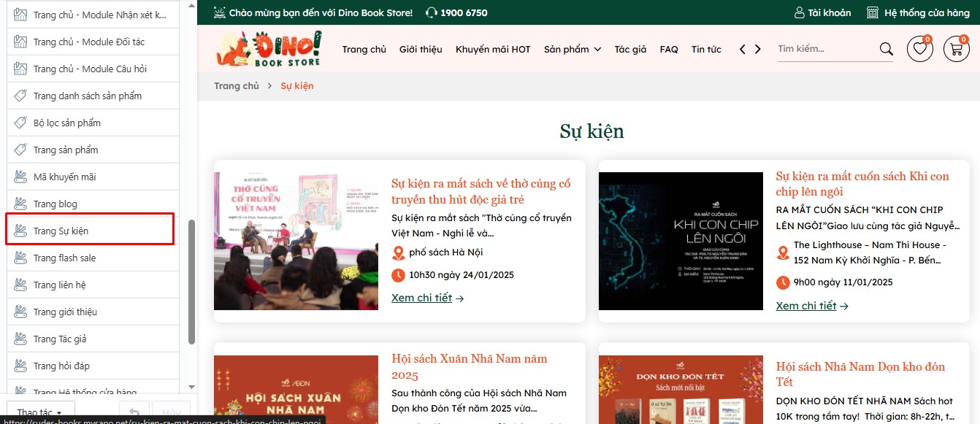Viewport: 980px width, 424px height.
Task: Open 'Giới thiệu' menu item
Action: click(421, 50)
